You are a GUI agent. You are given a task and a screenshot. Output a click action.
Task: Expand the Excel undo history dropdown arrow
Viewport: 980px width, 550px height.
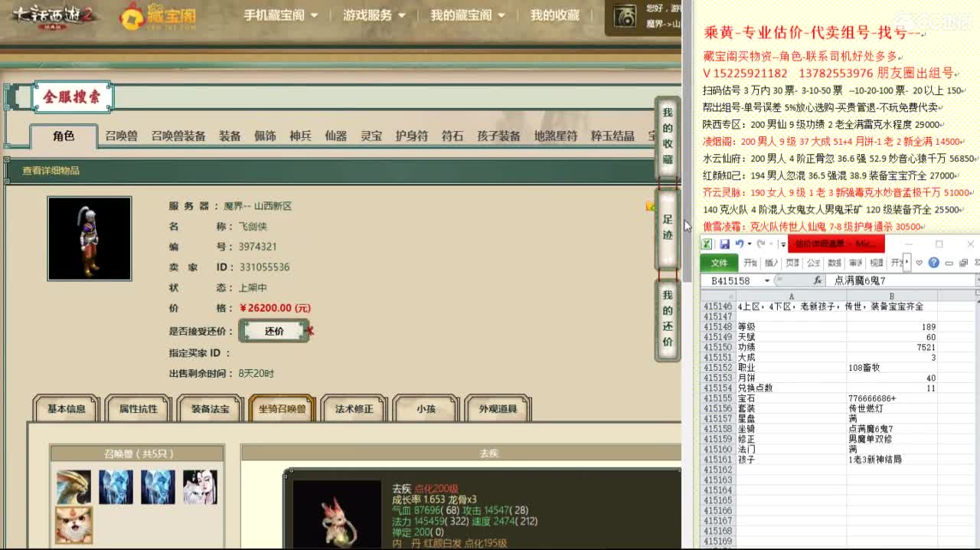tap(749, 244)
